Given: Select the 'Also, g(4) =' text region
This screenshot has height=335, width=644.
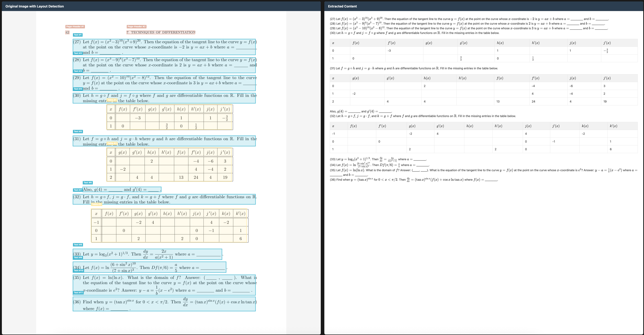Looking at the screenshot, I should (x=122, y=189).
